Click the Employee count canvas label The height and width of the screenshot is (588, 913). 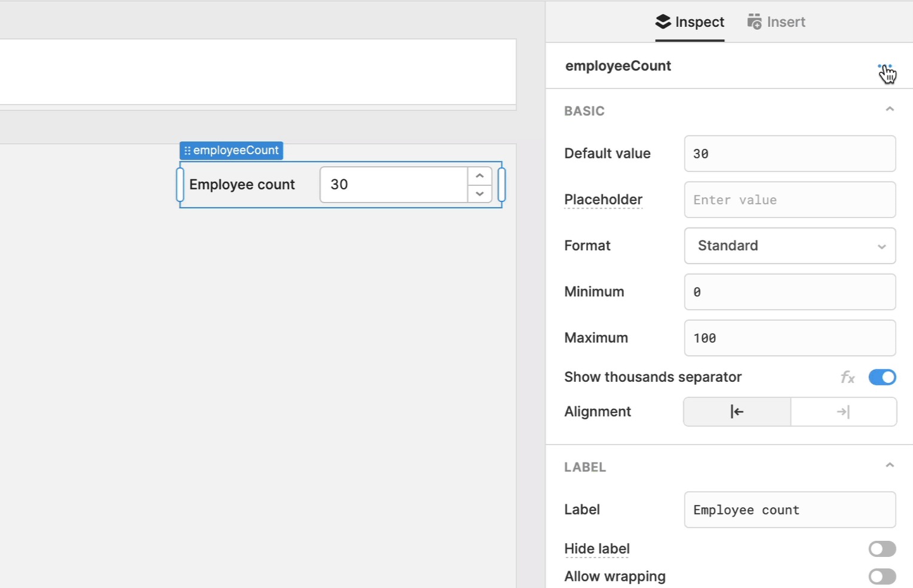click(x=242, y=185)
